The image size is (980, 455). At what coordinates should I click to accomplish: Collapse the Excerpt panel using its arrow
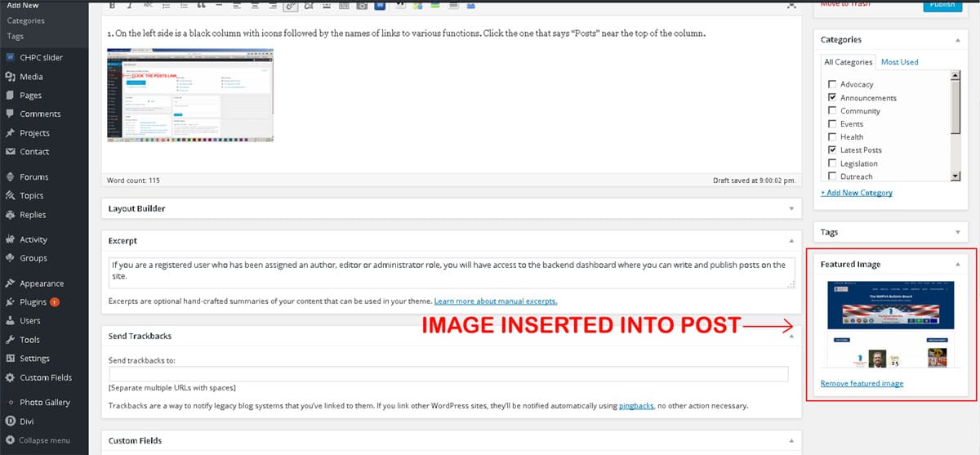click(791, 242)
